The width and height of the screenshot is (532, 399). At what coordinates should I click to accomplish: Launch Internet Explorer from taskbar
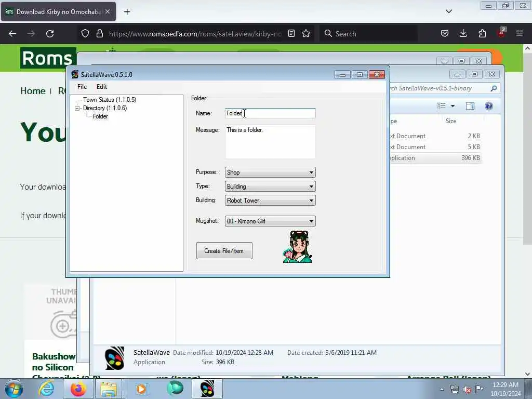click(46, 389)
